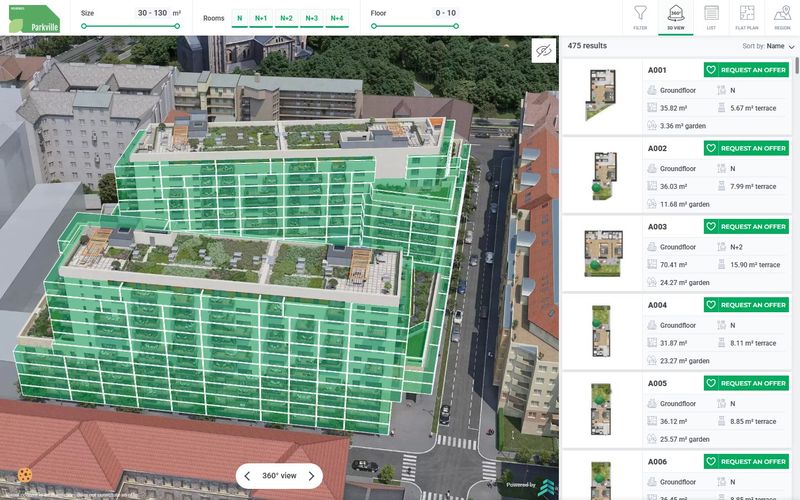This screenshot has width=800, height=500.
Task: Open cookie settings icon
Action: (24, 475)
